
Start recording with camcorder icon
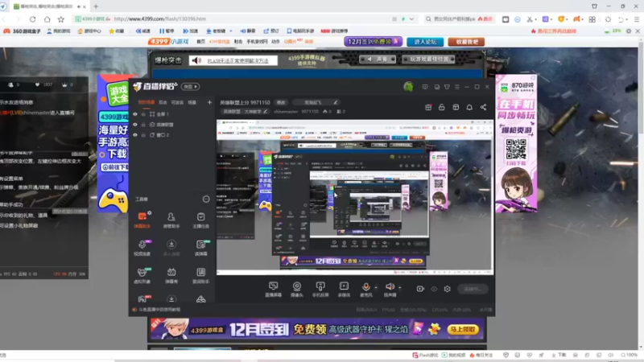(x=420, y=289)
